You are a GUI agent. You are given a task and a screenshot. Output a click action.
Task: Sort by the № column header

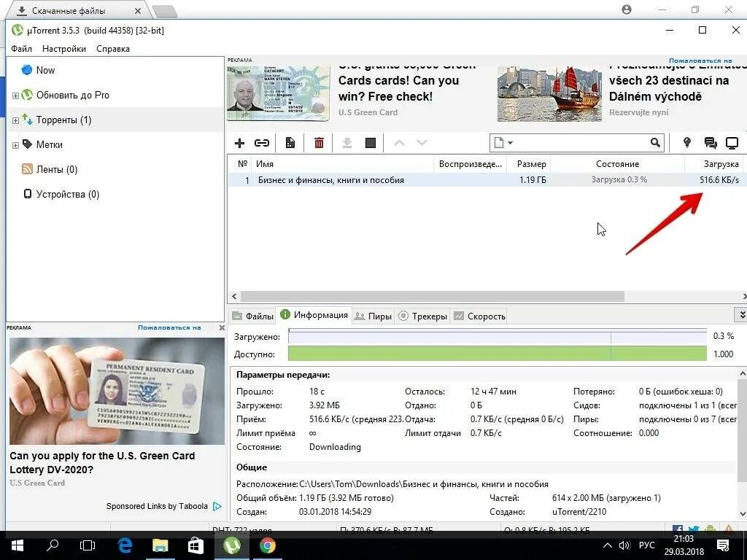tap(242, 164)
